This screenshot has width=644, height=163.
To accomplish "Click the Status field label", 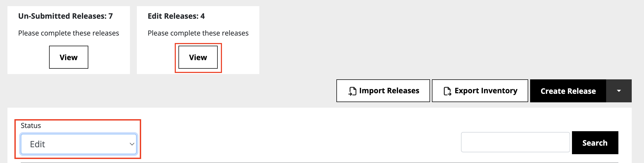I will (x=31, y=126).
